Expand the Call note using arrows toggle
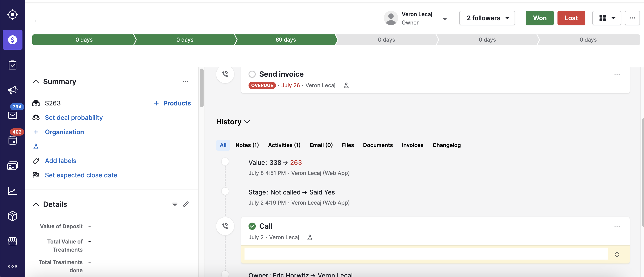Image resolution: width=644 pixels, height=277 pixels. tap(617, 254)
